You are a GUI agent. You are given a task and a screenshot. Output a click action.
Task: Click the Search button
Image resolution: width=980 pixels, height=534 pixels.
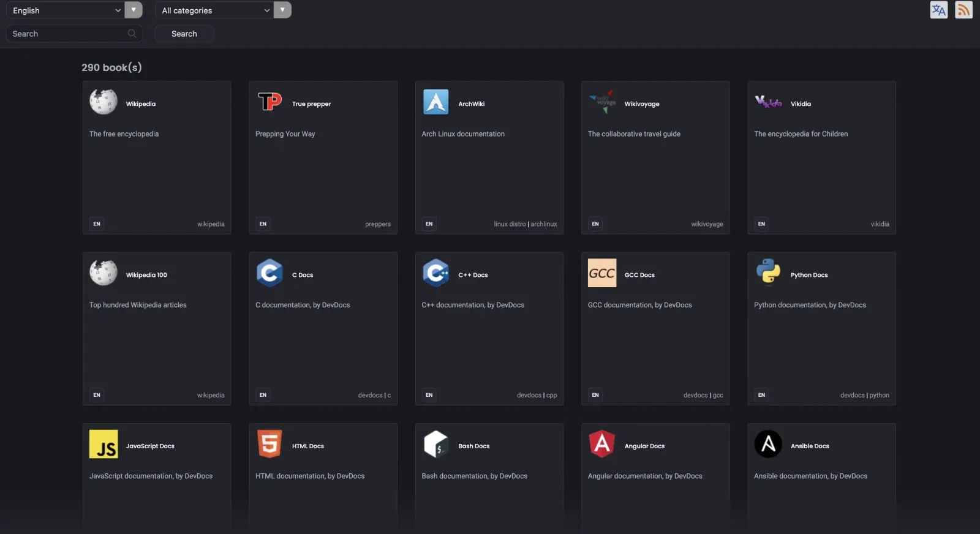point(184,34)
